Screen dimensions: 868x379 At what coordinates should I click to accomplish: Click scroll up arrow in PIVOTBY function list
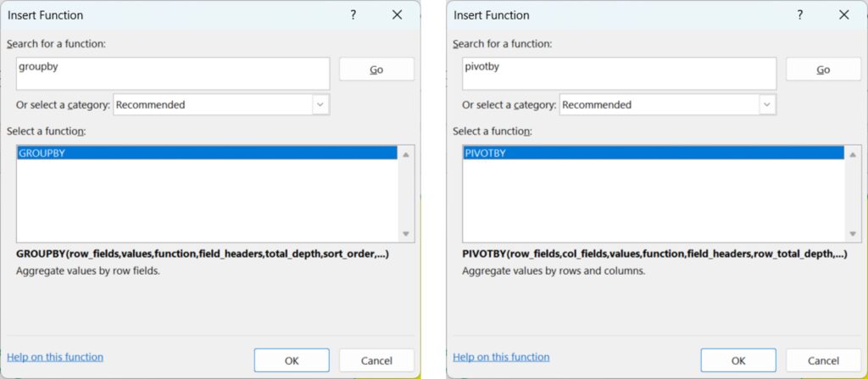853,155
